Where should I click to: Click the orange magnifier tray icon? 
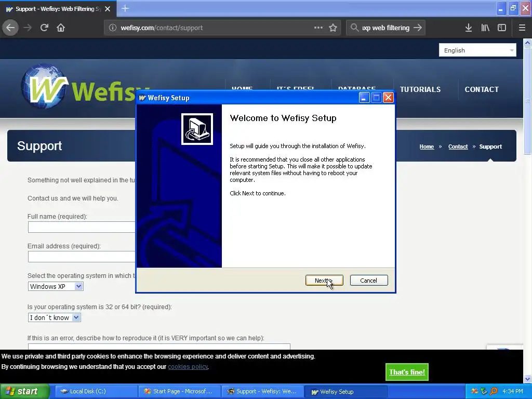coord(494,391)
